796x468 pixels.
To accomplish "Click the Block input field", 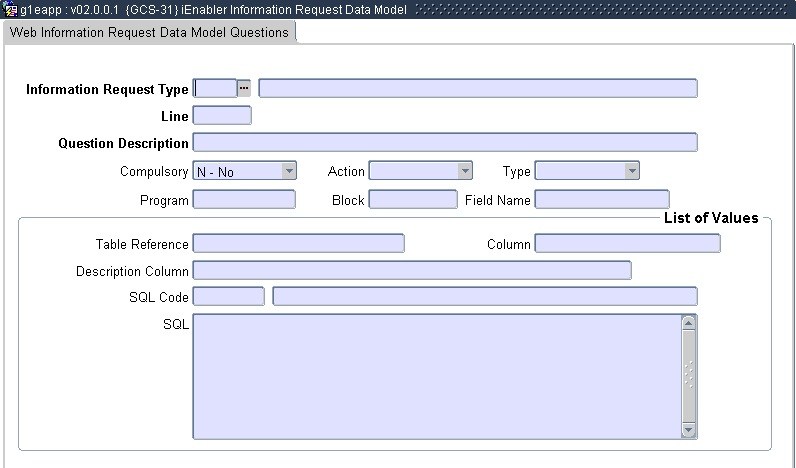I will point(412,200).
